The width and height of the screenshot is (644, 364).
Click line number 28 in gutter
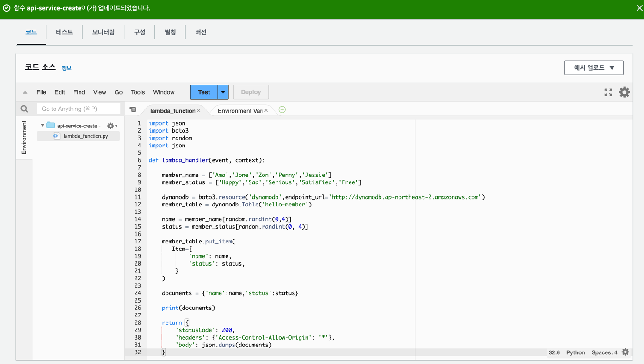click(138, 323)
